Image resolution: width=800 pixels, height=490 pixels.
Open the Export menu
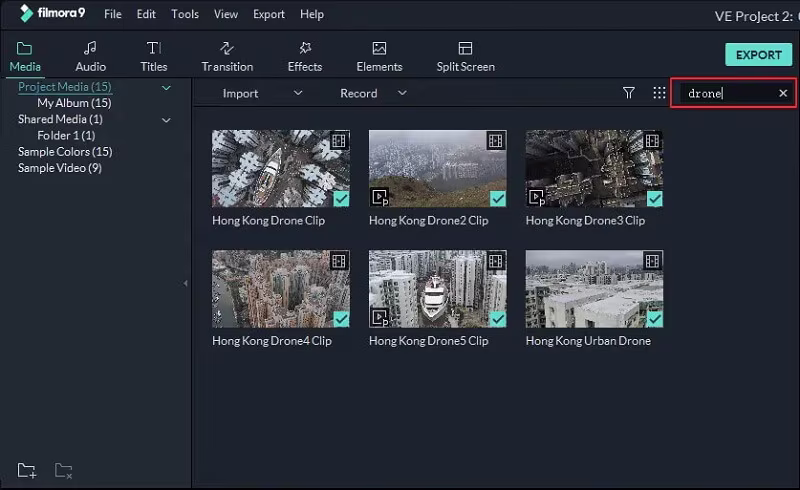pyautogui.click(x=268, y=14)
